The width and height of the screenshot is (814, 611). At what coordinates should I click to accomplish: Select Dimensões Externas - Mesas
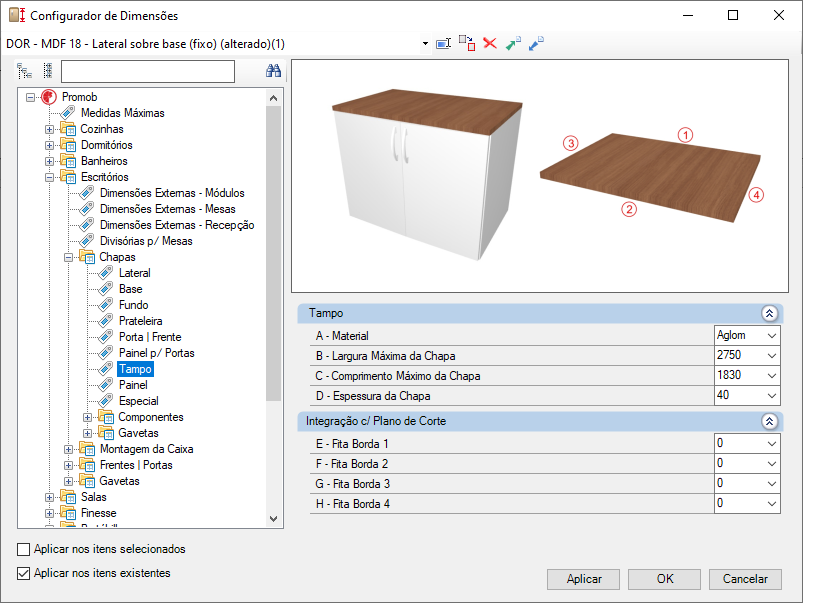point(168,209)
